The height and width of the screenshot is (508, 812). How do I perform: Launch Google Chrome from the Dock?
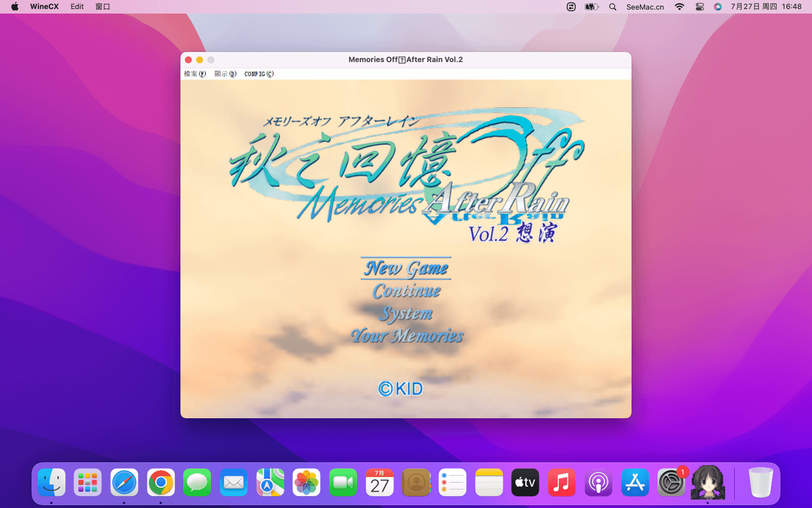click(x=161, y=483)
